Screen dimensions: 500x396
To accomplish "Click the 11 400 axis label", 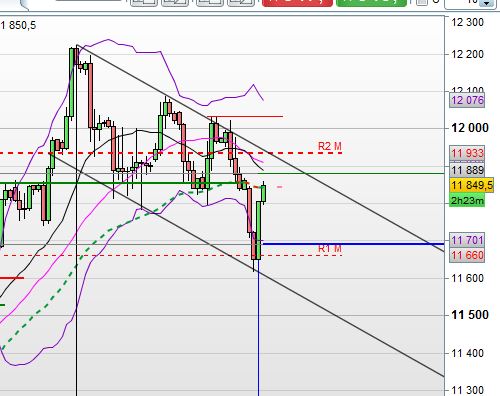I will coord(467,353).
